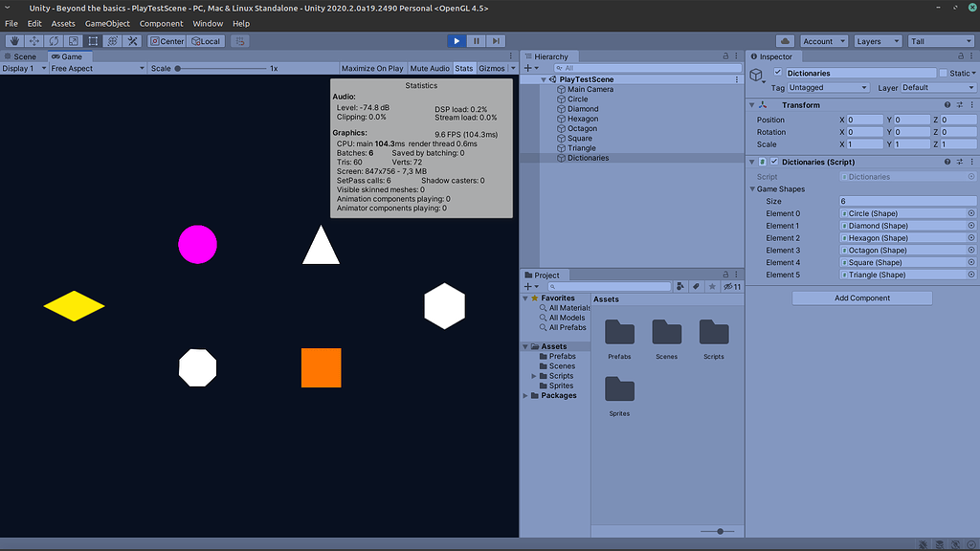980x551 pixels.
Task: Click the collaborate cloud icon
Action: [786, 40]
